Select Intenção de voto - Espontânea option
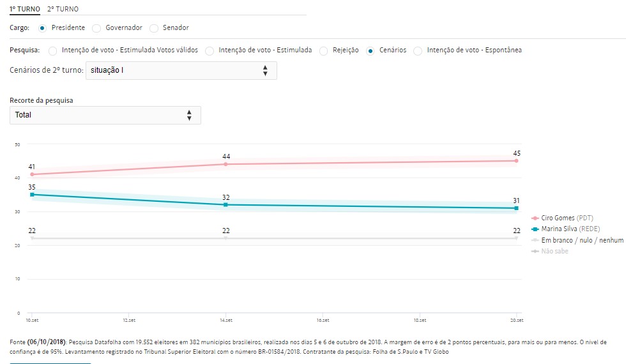Screen dimensions: 626x364 tap(418, 50)
